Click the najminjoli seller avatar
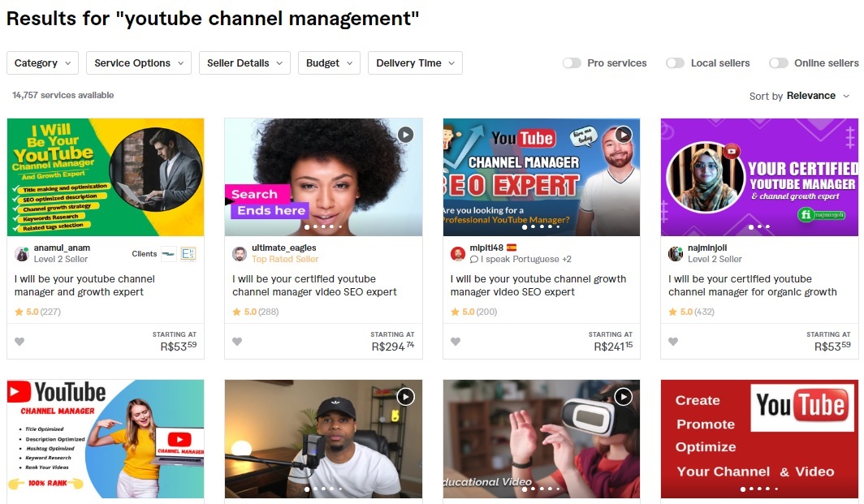Screen dimensions: 864x504 click(675, 254)
